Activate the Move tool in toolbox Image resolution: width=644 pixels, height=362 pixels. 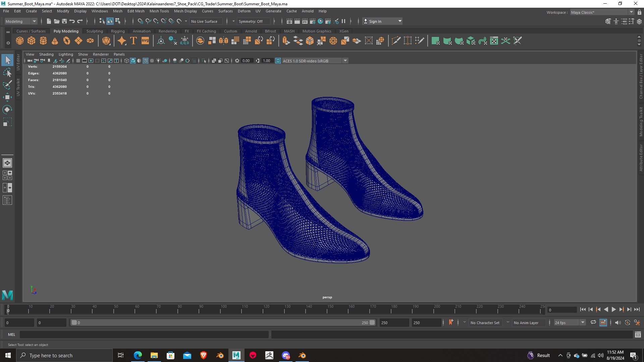point(7,97)
